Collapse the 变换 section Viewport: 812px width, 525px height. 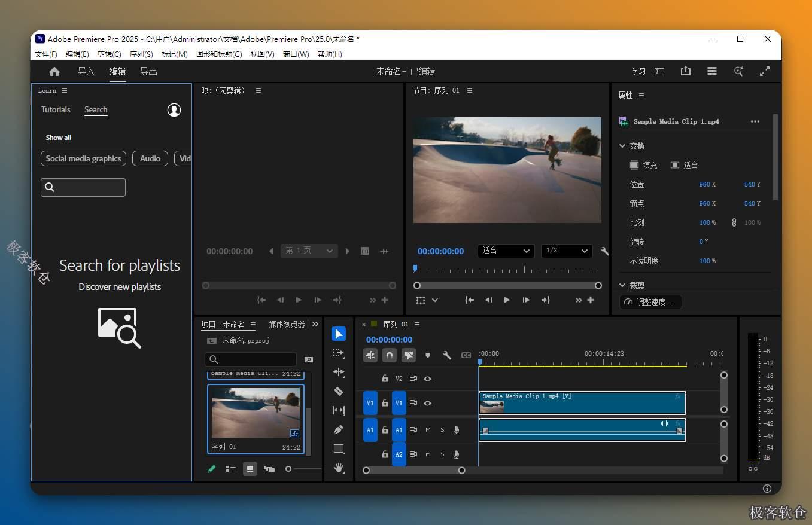pos(622,146)
